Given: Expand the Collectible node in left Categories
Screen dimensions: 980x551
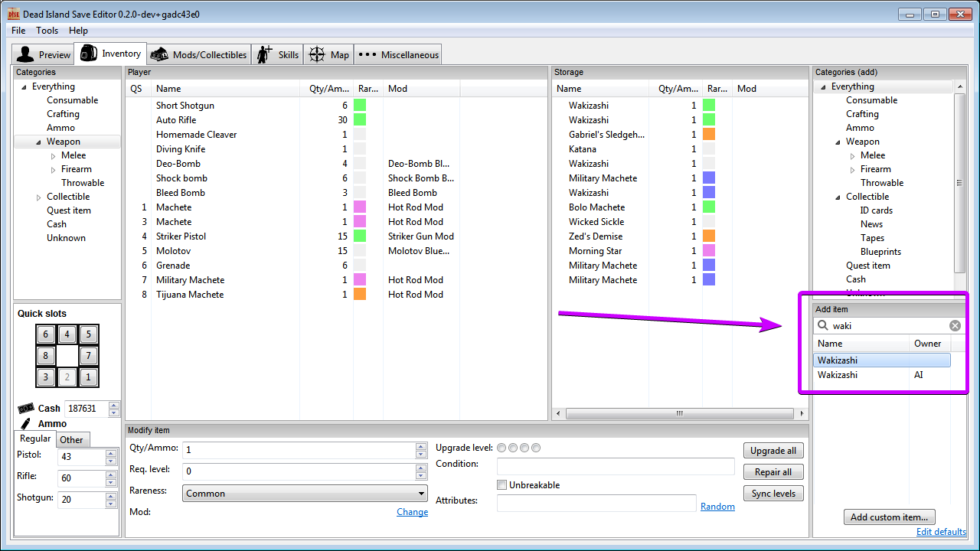Looking at the screenshot, I should [39, 197].
